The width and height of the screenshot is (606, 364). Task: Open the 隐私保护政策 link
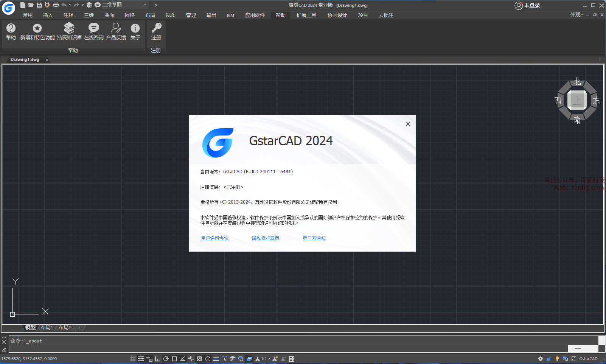266,238
